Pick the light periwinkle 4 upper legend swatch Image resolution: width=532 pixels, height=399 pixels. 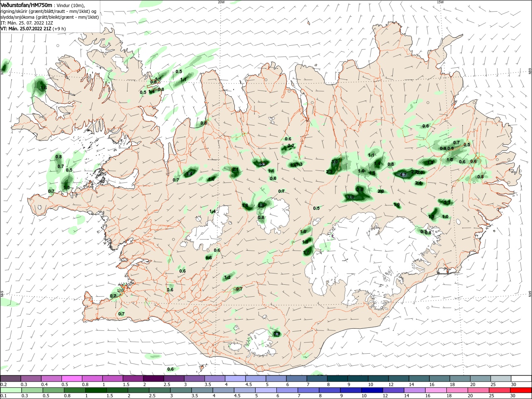click(235, 379)
